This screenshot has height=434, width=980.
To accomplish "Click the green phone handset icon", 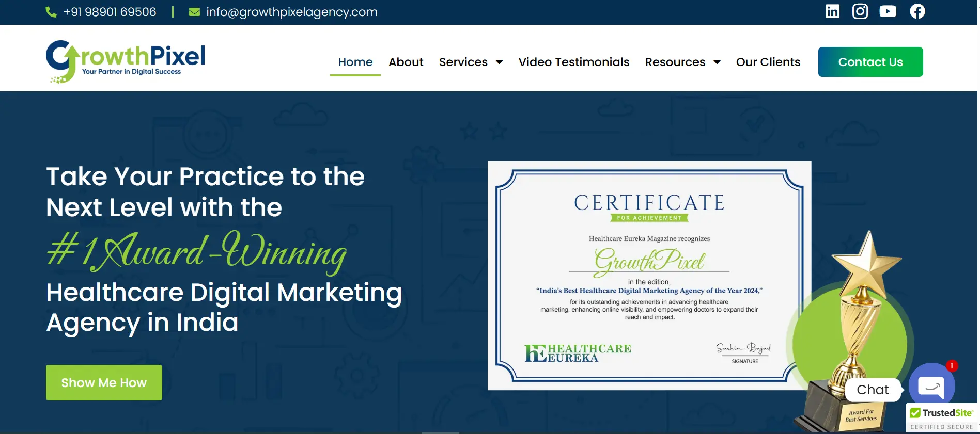I will pyautogui.click(x=51, y=12).
